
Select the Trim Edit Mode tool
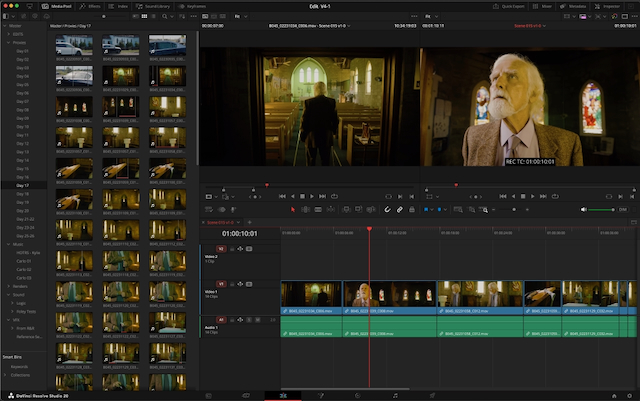305,209
